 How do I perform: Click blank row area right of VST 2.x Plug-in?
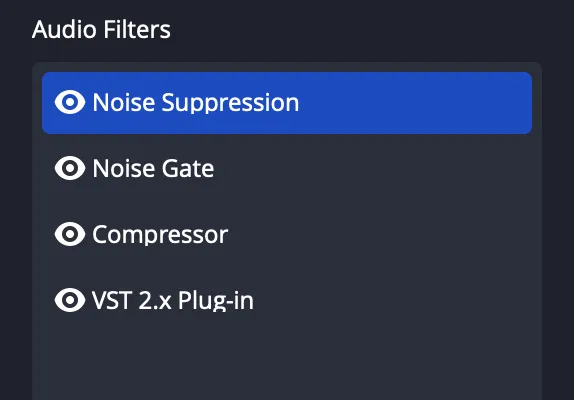394,300
